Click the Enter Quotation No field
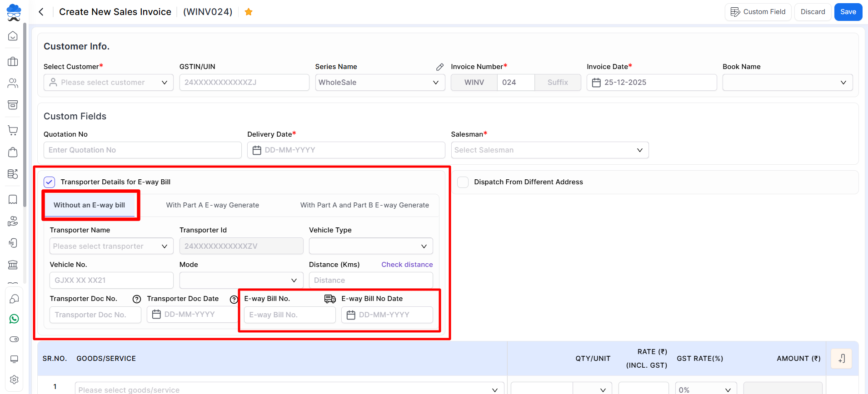Viewport: 868px width, 394px height. pos(142,150)
